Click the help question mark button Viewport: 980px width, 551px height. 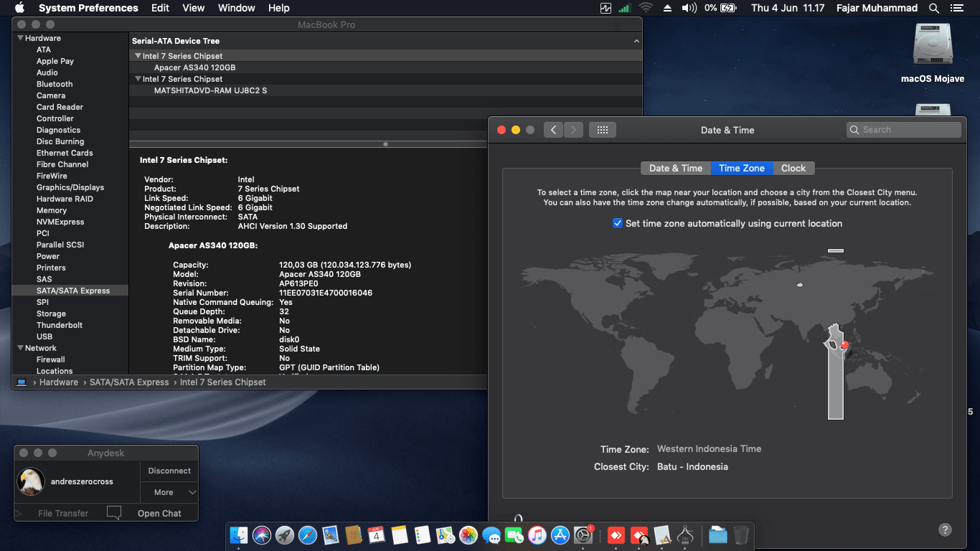[x=945, y=530]
